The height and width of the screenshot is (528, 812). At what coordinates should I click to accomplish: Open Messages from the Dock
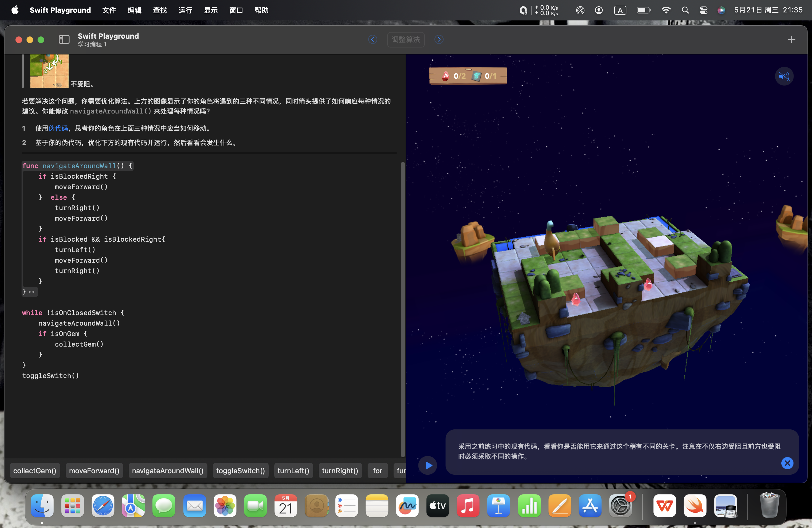click(164, 505)
